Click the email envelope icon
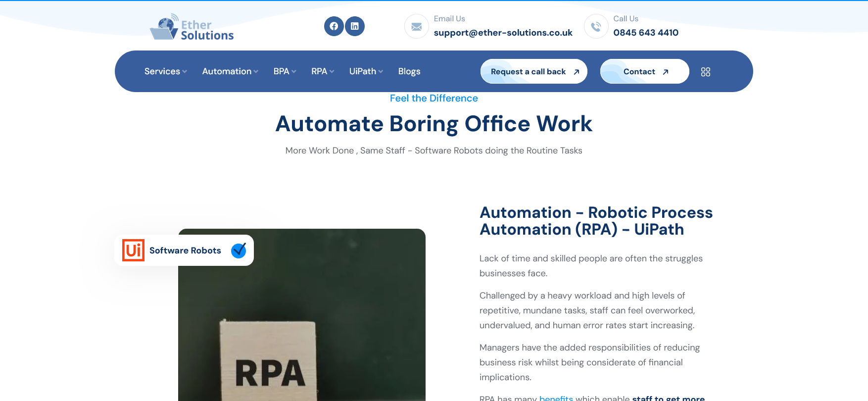This screenshot has height=401, width=868. pos(417,27)
